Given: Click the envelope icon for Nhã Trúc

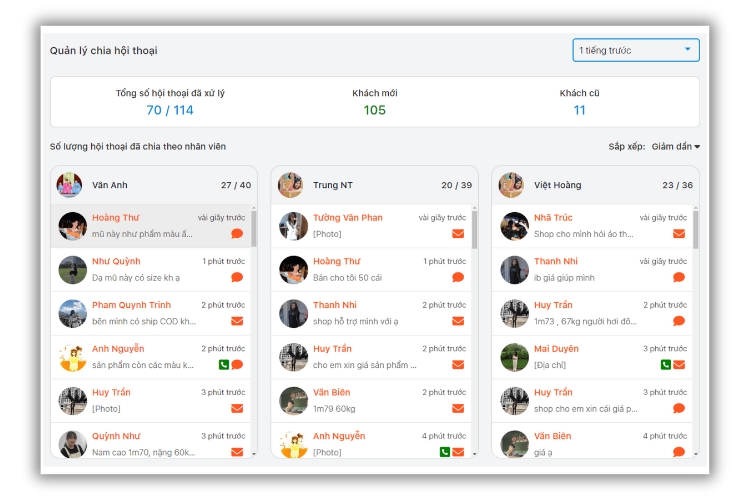Looking at the screenshot, I should (x=679, y=234).
